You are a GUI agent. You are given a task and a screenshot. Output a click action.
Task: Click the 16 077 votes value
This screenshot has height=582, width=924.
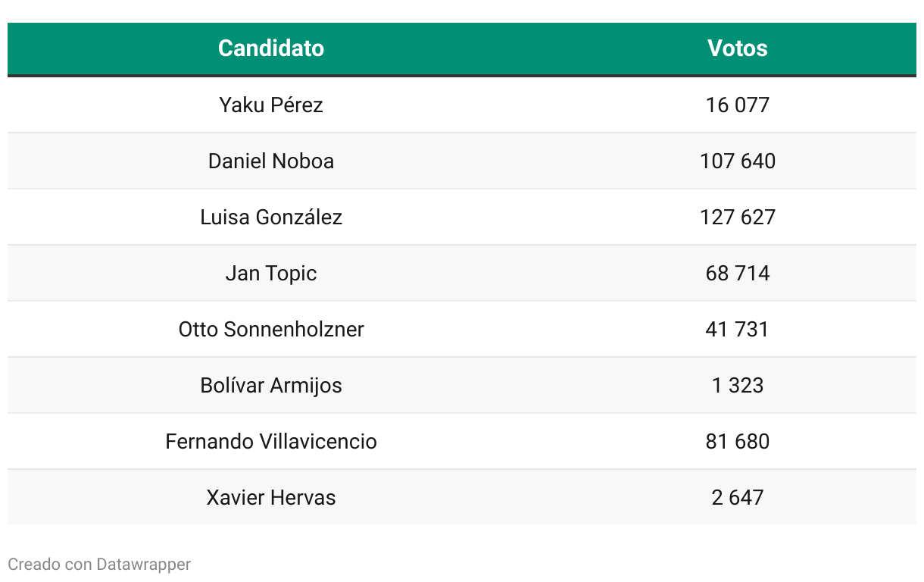pos(737,105)
